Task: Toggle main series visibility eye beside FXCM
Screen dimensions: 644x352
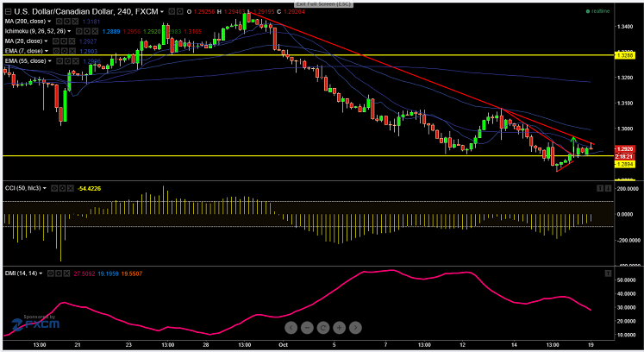Action: coord(172,12)
